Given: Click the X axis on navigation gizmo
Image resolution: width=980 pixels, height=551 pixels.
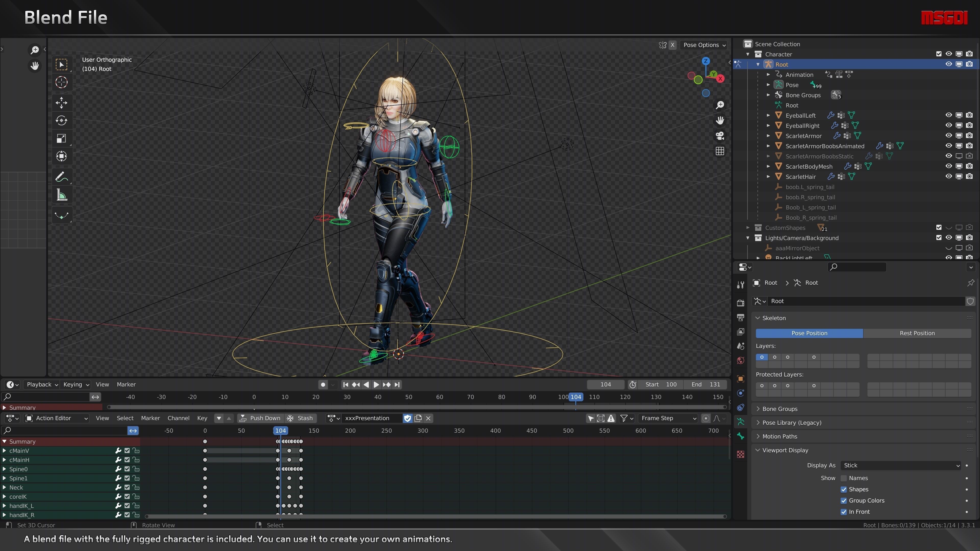Looking at the screenshot, I should coord(720,79).
